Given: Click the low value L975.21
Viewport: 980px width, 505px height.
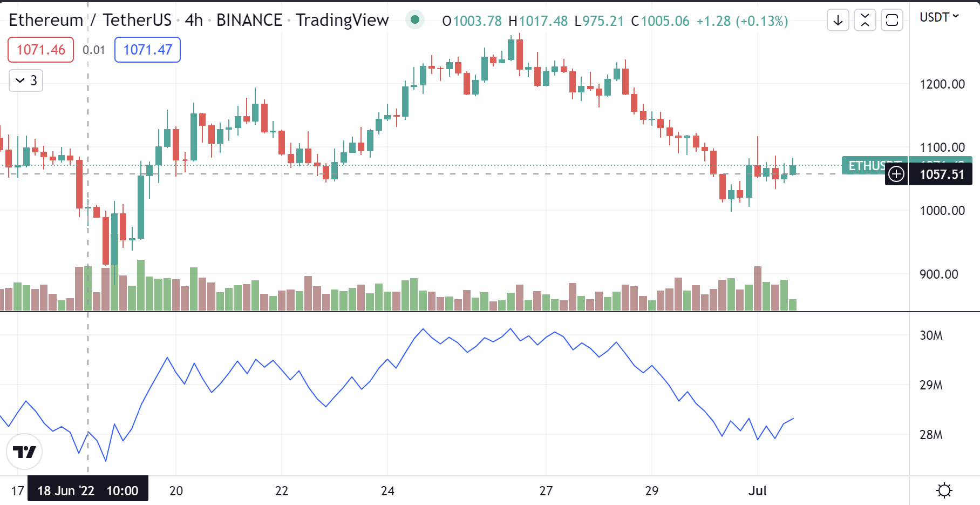Looking at the screenshot, I should coord(599,21).
